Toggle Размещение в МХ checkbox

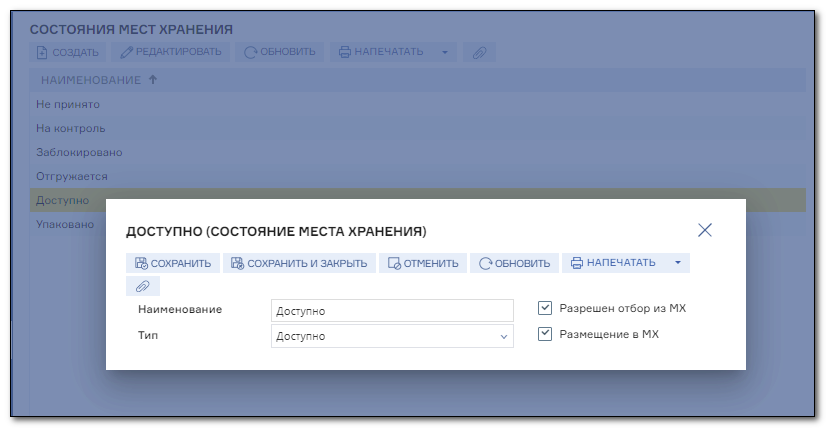(x=545, y=334)
